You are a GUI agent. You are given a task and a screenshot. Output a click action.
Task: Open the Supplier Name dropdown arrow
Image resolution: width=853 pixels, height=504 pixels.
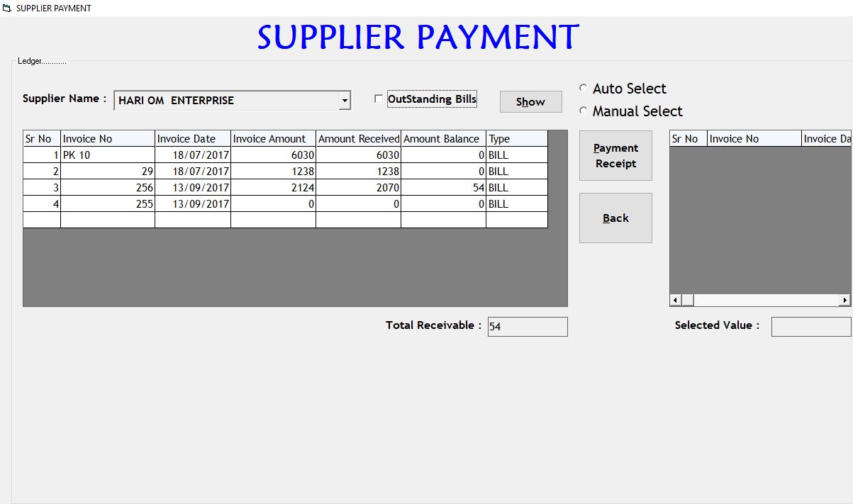tap(345, 101)
